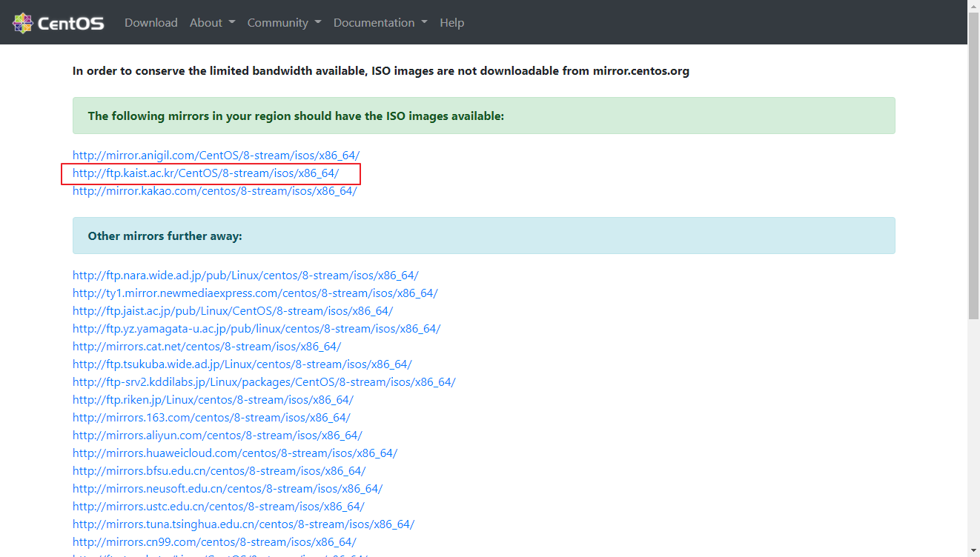The image size is (980, 557).
Task: Open the ftp.tsukuba.wide.ad.jp mirror link
Action: [x=242, y=364]
